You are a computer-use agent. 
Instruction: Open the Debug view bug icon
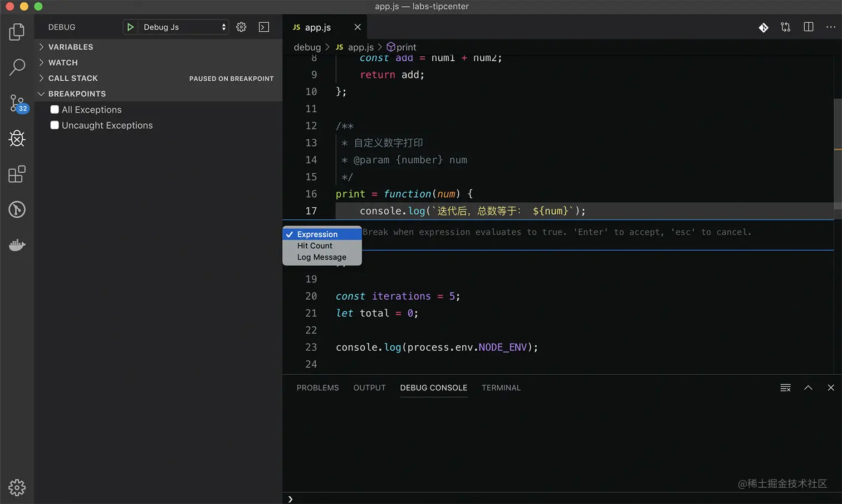17,138
